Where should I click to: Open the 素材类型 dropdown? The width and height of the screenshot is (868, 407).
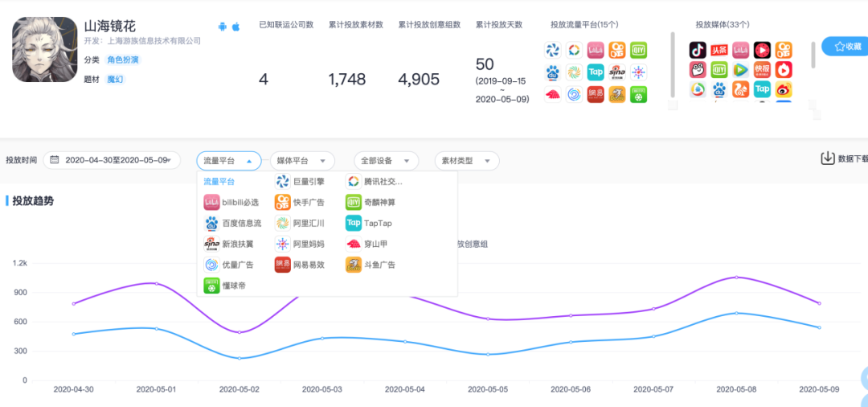click(x=467, y=161)
